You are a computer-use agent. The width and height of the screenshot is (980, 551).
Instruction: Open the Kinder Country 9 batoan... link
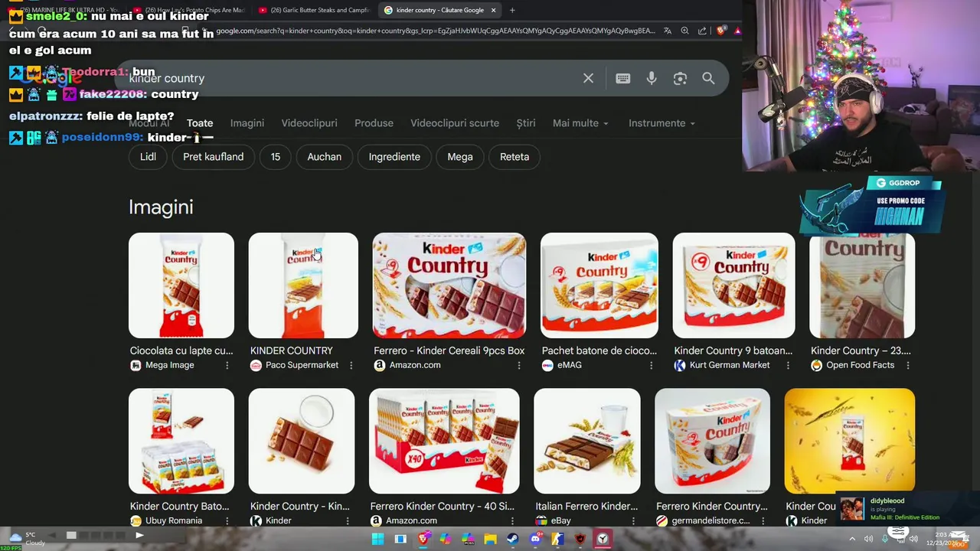pos(733,350)
